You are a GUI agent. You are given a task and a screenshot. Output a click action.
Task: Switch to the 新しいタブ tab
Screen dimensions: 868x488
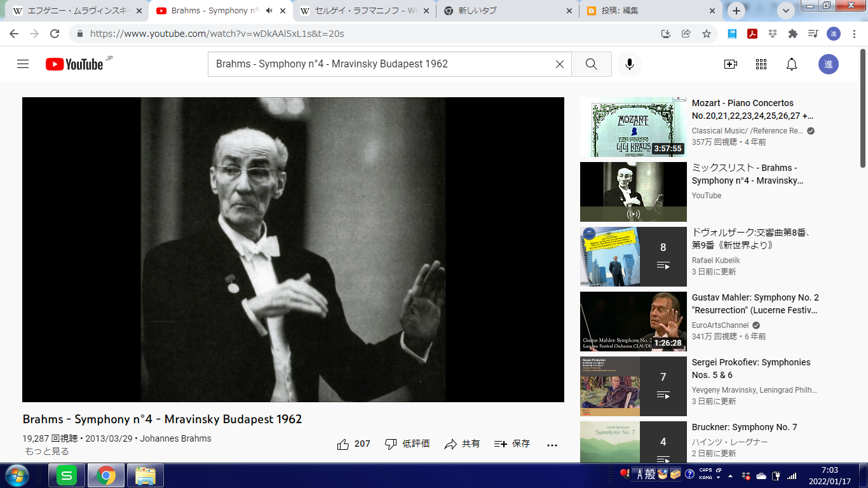[507, 11]
